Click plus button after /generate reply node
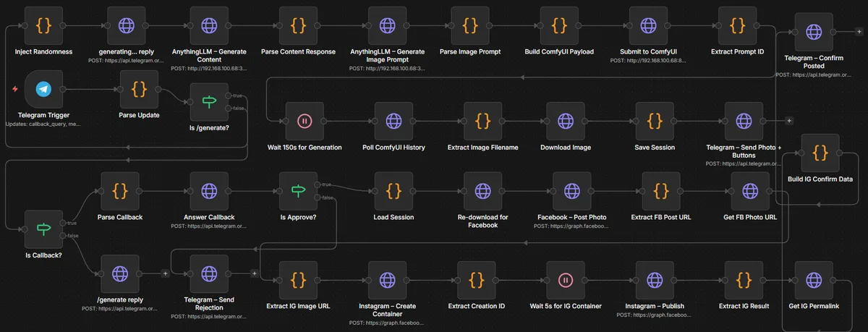Image resolution: width=868 pixels, height=332 pixels. point(166,273)
